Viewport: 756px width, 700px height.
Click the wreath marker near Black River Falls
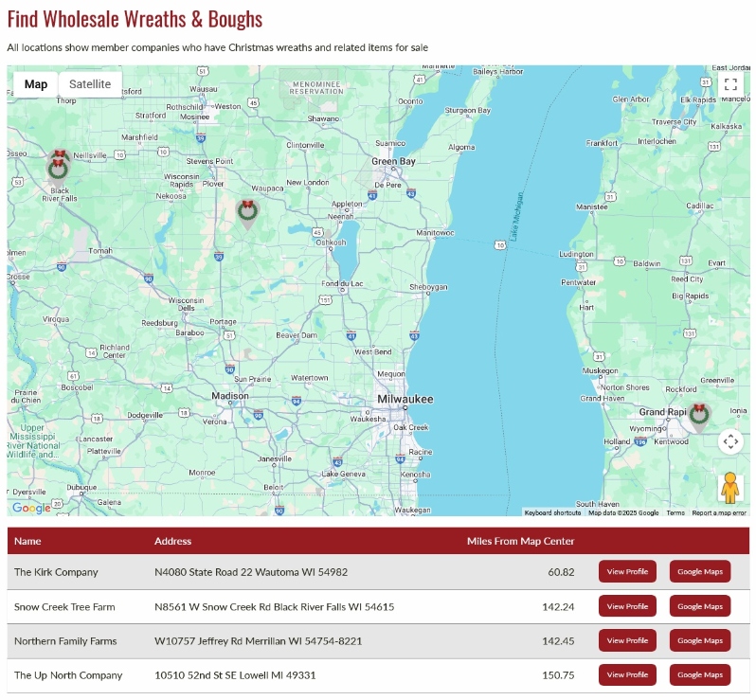pyautogui.click(x=59, y=166)
